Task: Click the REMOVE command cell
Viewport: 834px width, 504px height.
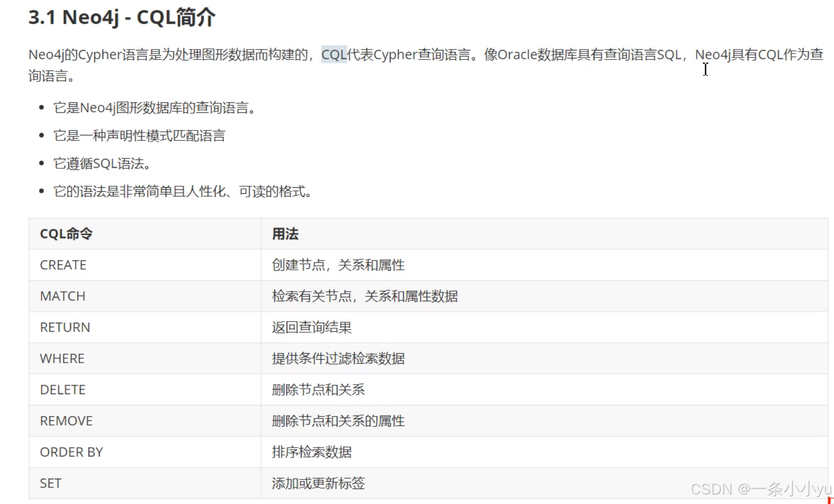Action: pos(145,421)
